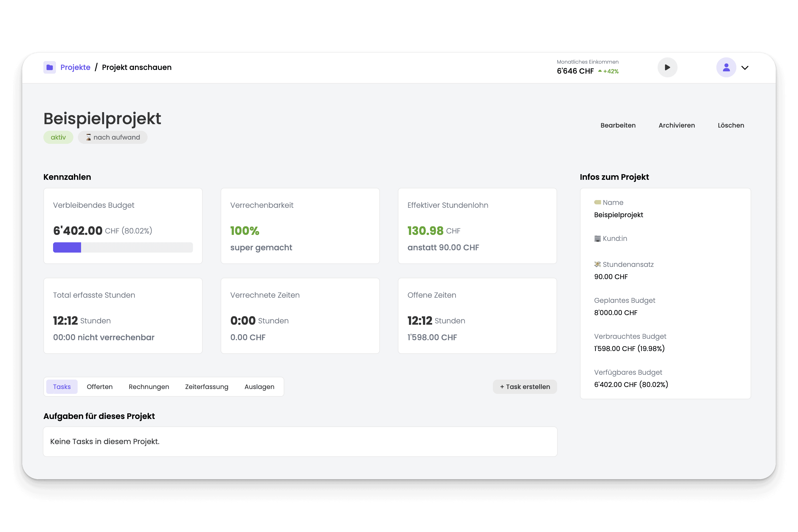Viewport: 798px width, 532px height.
Task: Select the Tasks tab
Action: point(62,387)
